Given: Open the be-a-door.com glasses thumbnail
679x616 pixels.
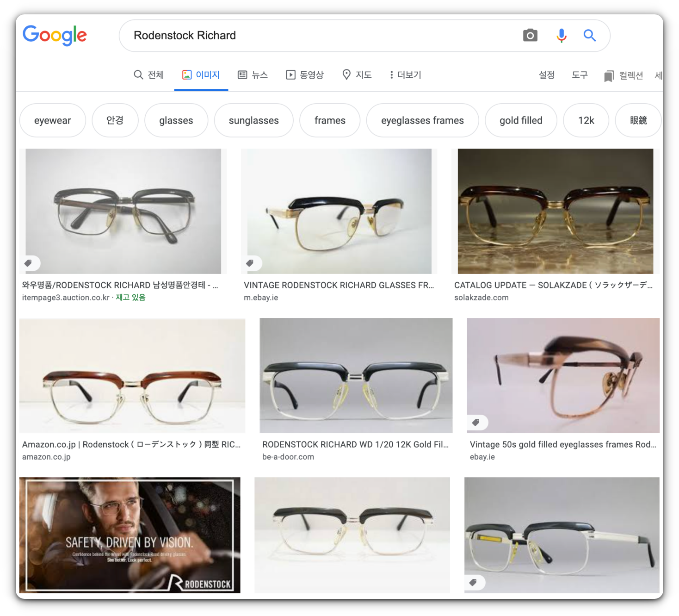Looking at the screenshot, I should pyautogui.click(x=356, y=375).
